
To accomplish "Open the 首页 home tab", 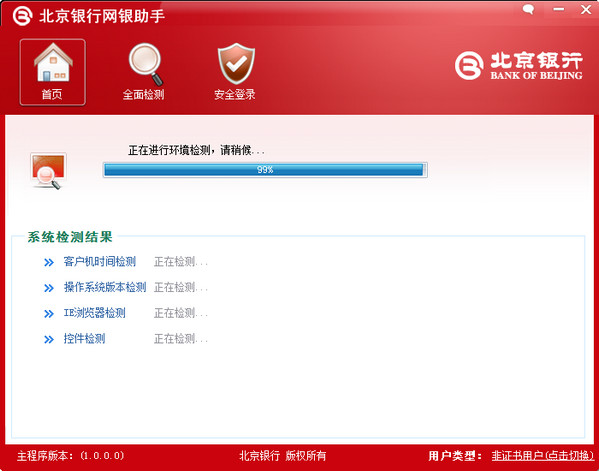I will (52, 72).
